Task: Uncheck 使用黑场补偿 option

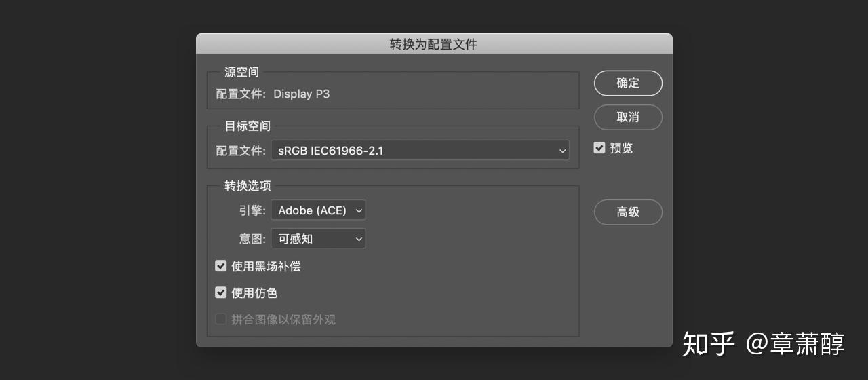Action: click(220, 266)
